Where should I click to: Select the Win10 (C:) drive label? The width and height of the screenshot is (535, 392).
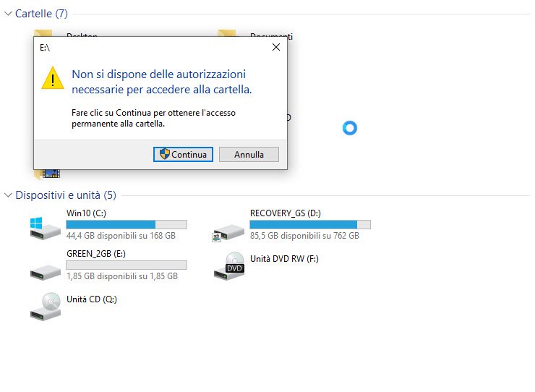tap(86, 213)
